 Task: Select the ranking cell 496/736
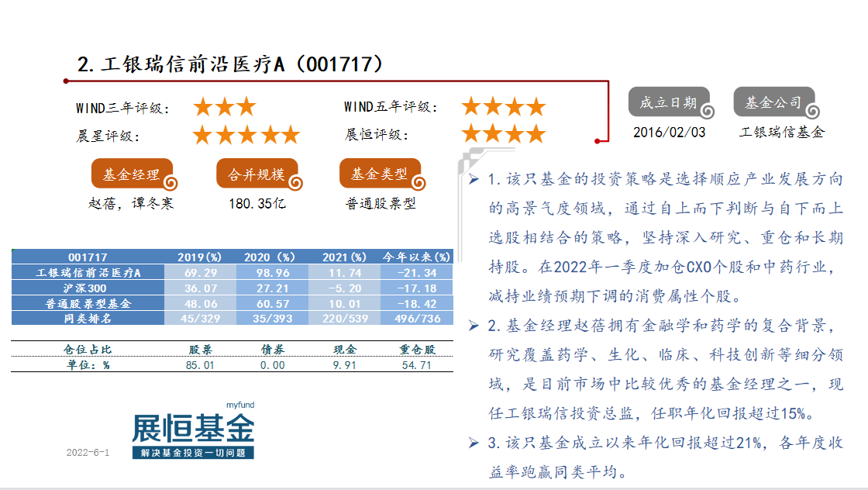pyautogui.click(x=417, y=319)
